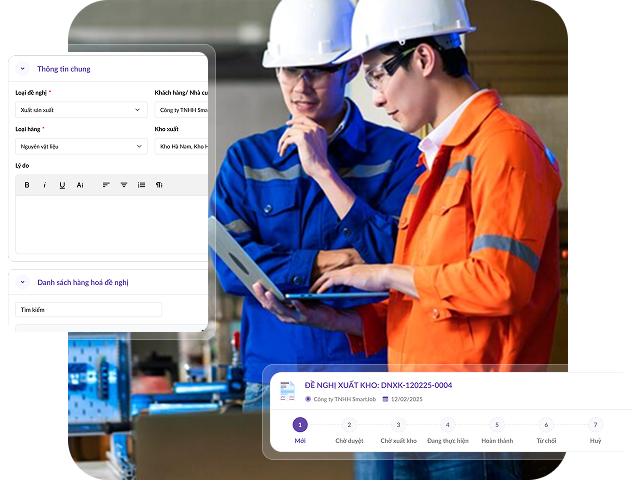Insert a bulleted list
The image size is (640, 480).
[x=141, y=185]
